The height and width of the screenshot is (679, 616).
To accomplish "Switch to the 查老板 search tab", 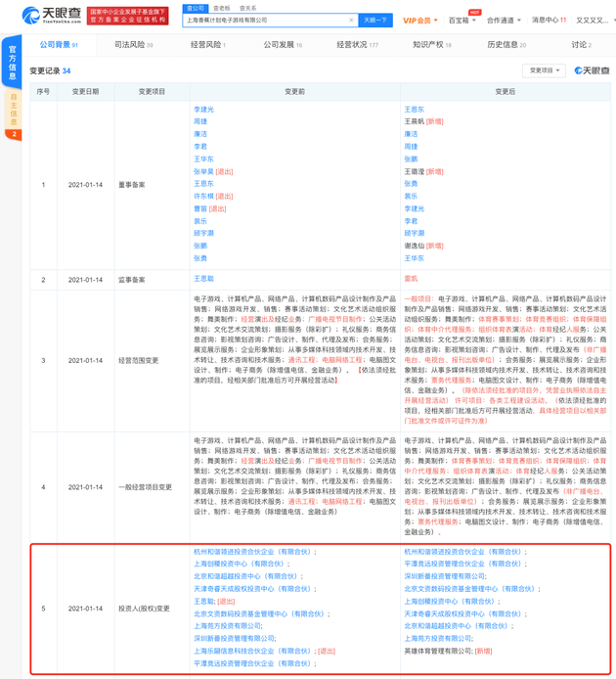I will pyautogui.click(x=222, y=8).
